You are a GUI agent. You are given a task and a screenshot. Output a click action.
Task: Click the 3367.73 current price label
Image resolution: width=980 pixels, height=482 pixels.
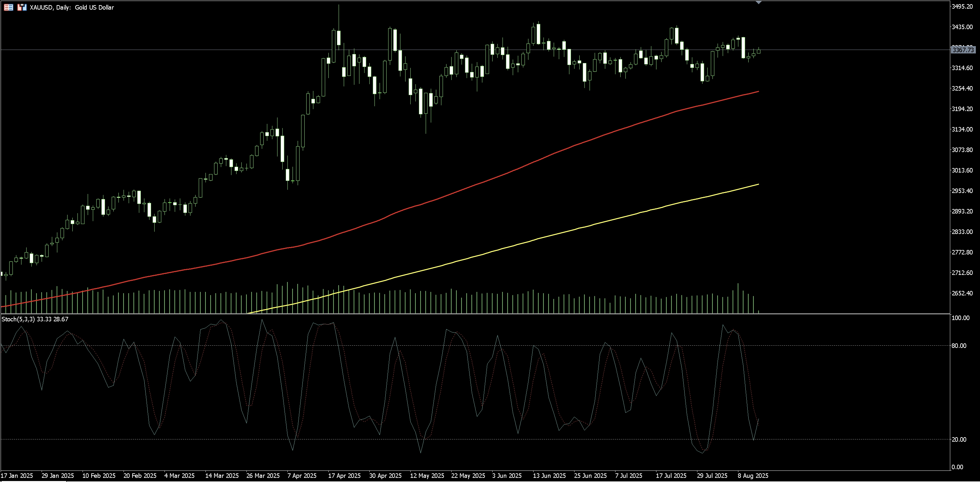click(x=963, y=50)
